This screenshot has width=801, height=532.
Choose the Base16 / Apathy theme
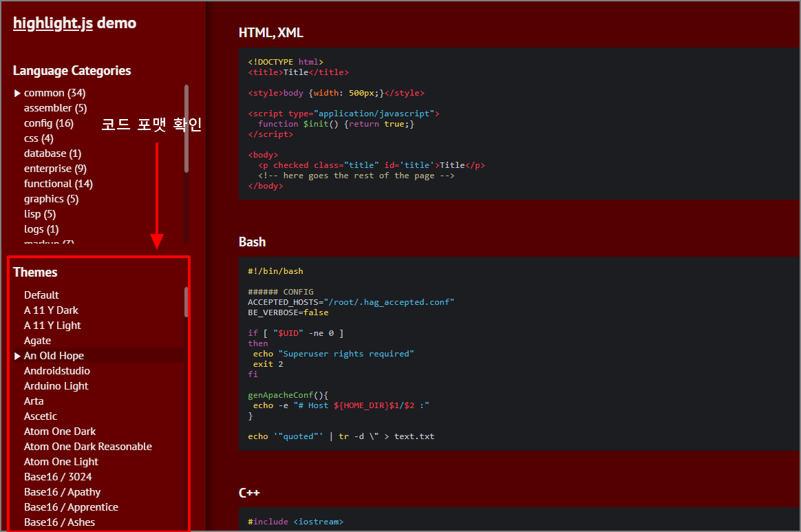(x=63, y=491)
